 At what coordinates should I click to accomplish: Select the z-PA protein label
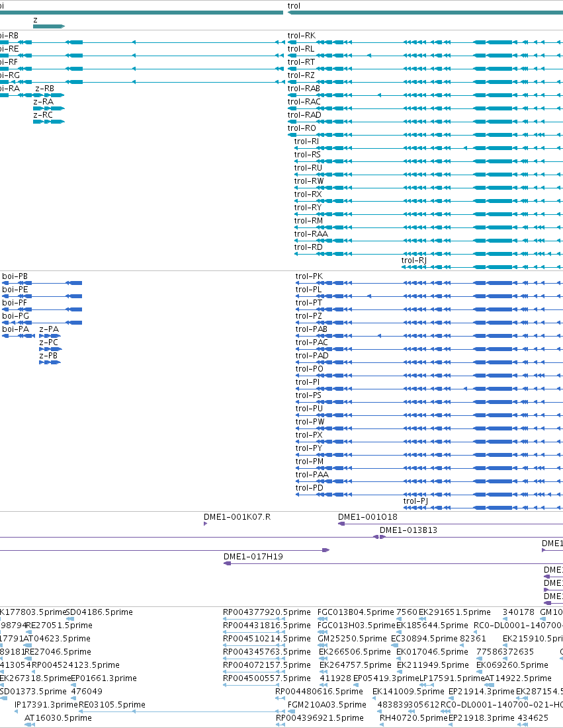(x=49, y=329)
